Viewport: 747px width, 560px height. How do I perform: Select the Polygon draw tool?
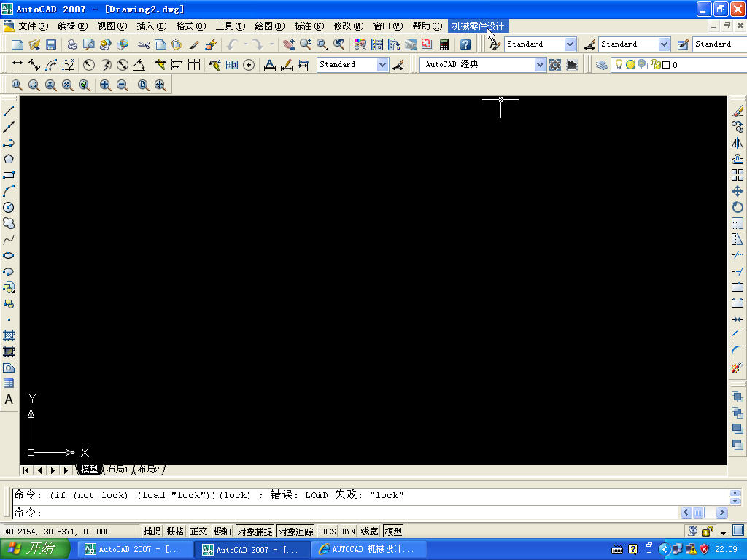pos(9,159)
